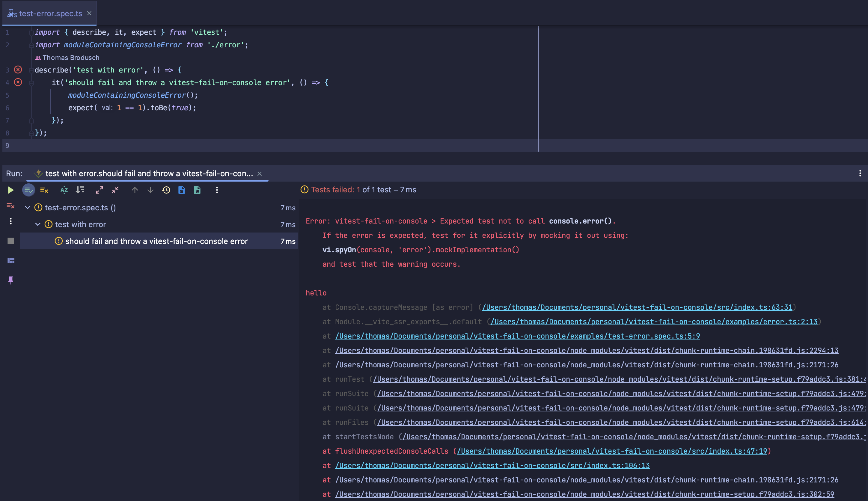This screenshot has width=868, height=501.
Task: Select the 'test with error.should fail' run tab
Action: tap(149, 173)
